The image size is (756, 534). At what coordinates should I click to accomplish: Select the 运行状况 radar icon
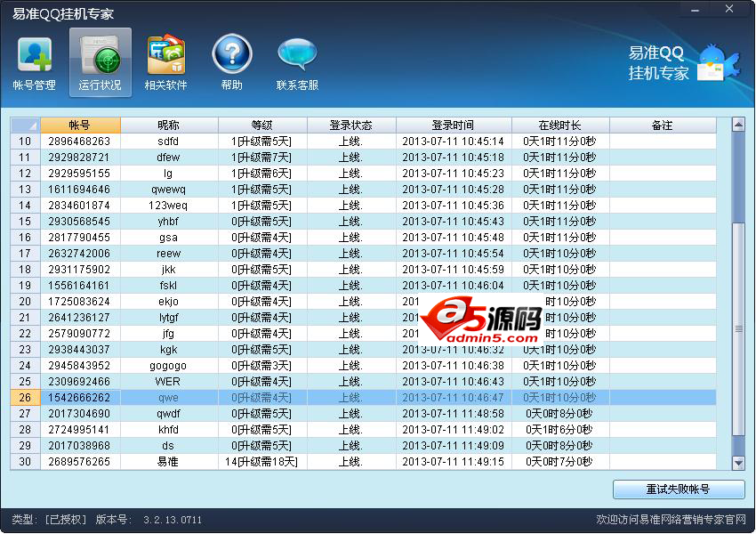(x=101, y=62)
